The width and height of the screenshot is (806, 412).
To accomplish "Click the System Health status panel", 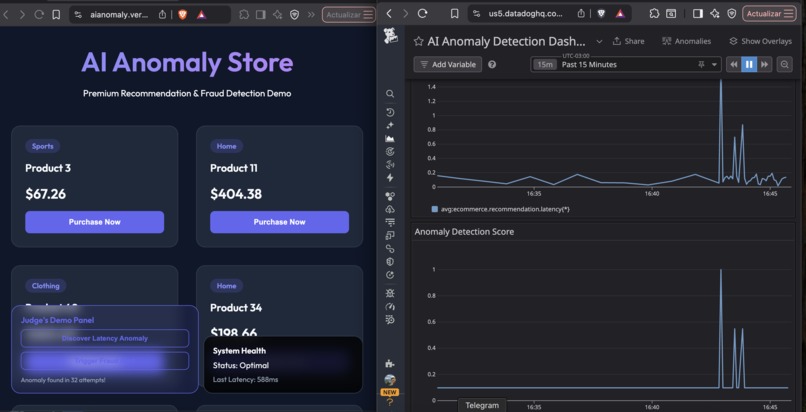I will click(x=283, y=365).
